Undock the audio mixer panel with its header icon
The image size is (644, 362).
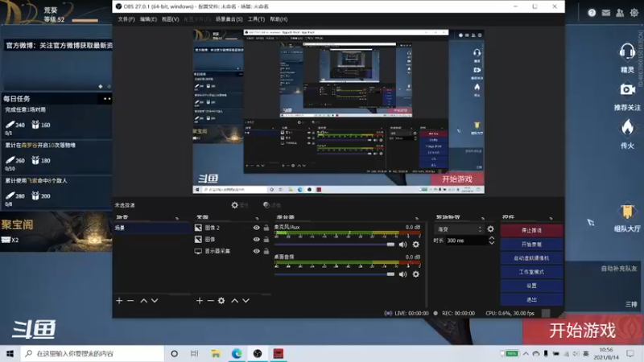[417, 217]
